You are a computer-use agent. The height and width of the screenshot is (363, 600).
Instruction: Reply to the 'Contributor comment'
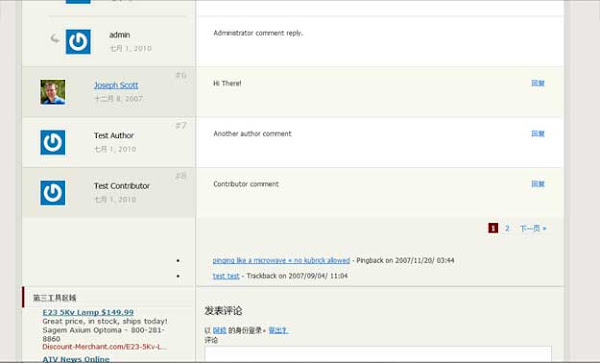click(538, 184)
